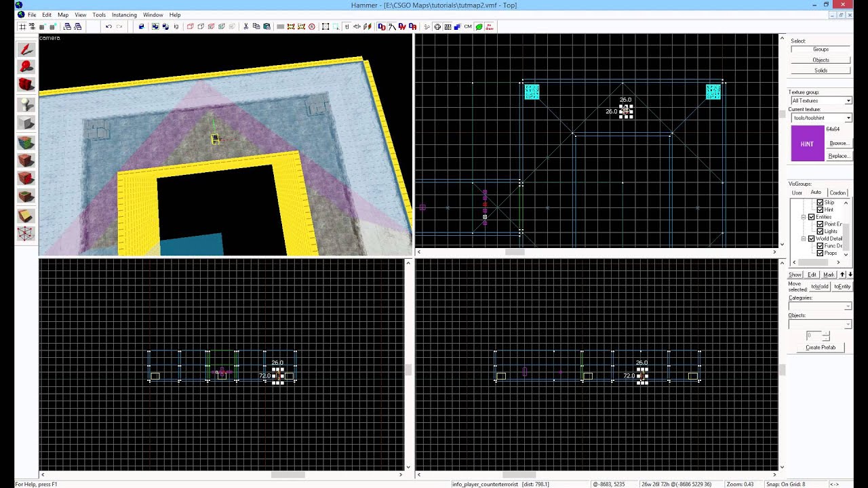Toggle the Point Entities visgroup checkbox

pyautogui.click(x=820, y=224)
